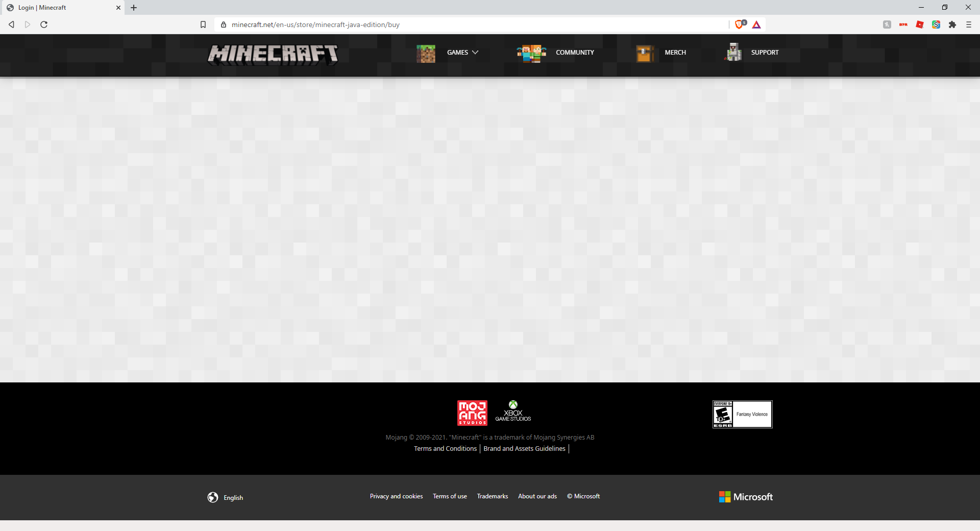Open Privacy and cookies link

396,496
